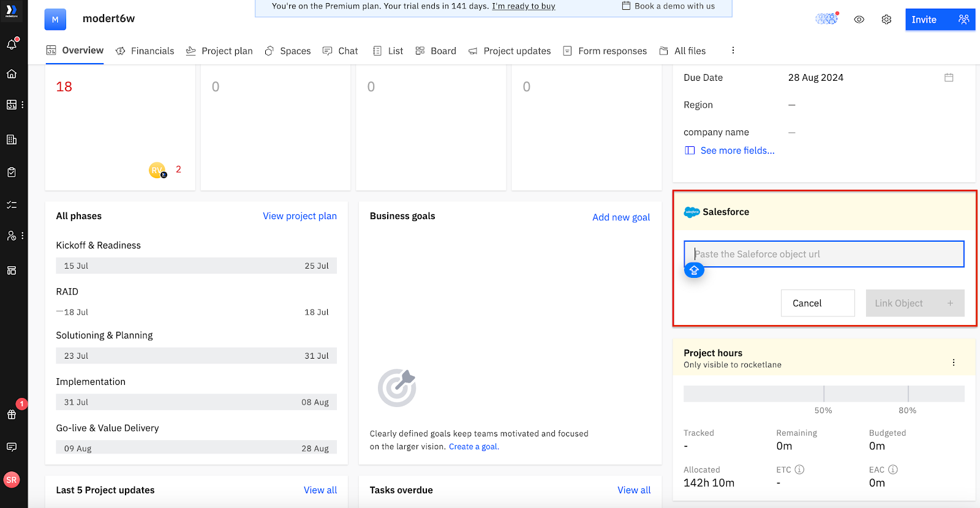Image resolution: width=980 pixels, height=508 pixels.
Task: Click the RV assignee avatar
Action: [x=157, y=170]
